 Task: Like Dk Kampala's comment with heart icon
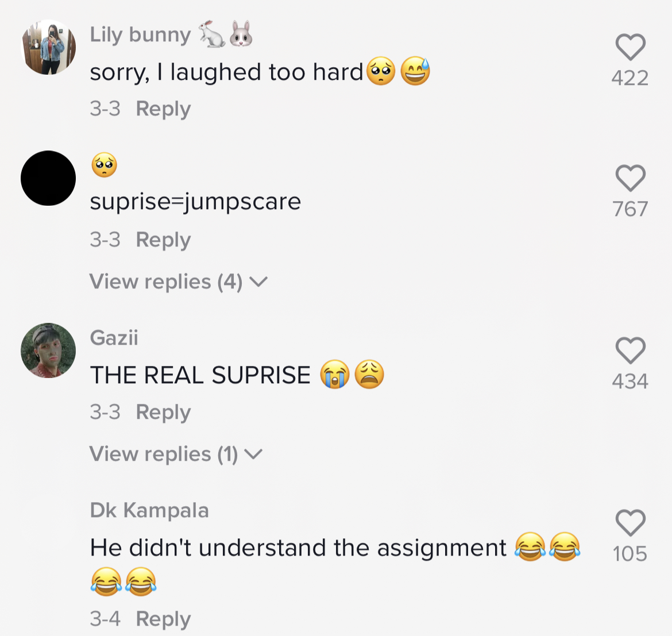[630, 522]
